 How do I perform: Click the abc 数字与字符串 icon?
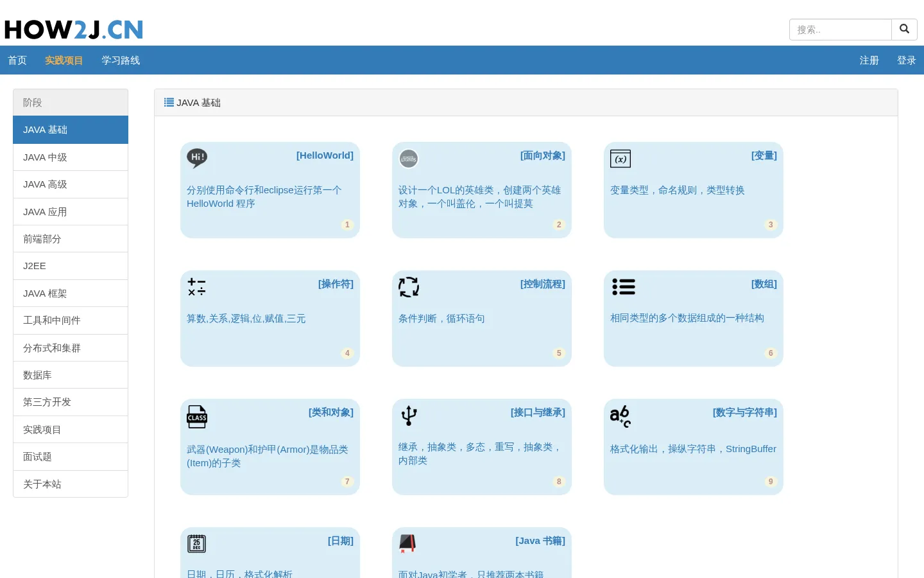pyautogui.click(x=620, y=416)
